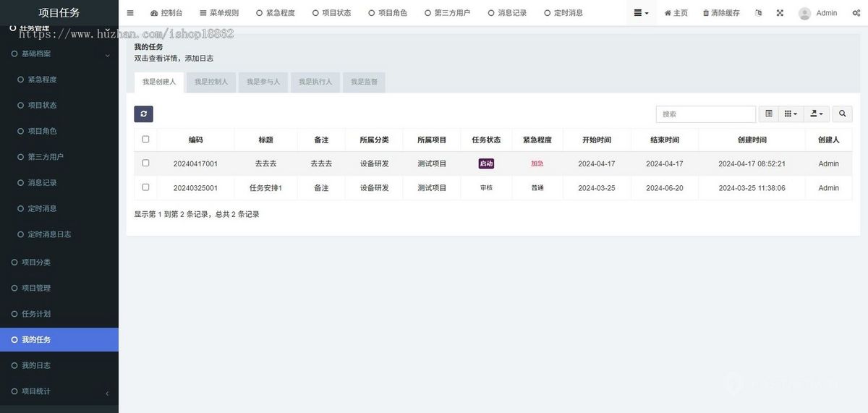Click the magnifier advanced search button
This screenshot has height=413, width=868.
pos(842,114)
